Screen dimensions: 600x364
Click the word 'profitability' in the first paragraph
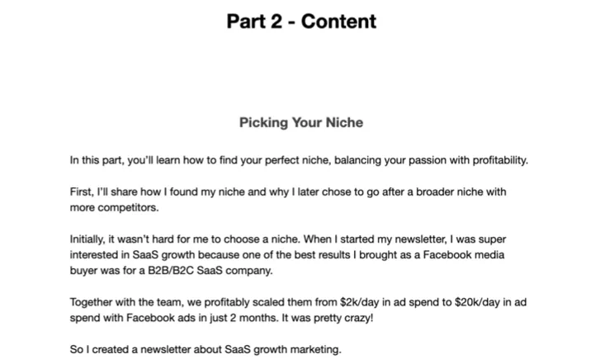click(x=500, y=160)
